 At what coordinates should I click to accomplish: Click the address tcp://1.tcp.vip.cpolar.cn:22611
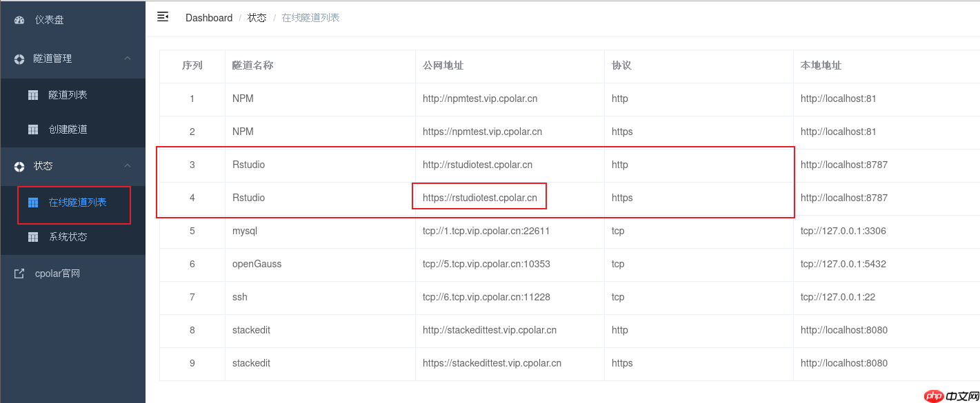tap(486, 231)
